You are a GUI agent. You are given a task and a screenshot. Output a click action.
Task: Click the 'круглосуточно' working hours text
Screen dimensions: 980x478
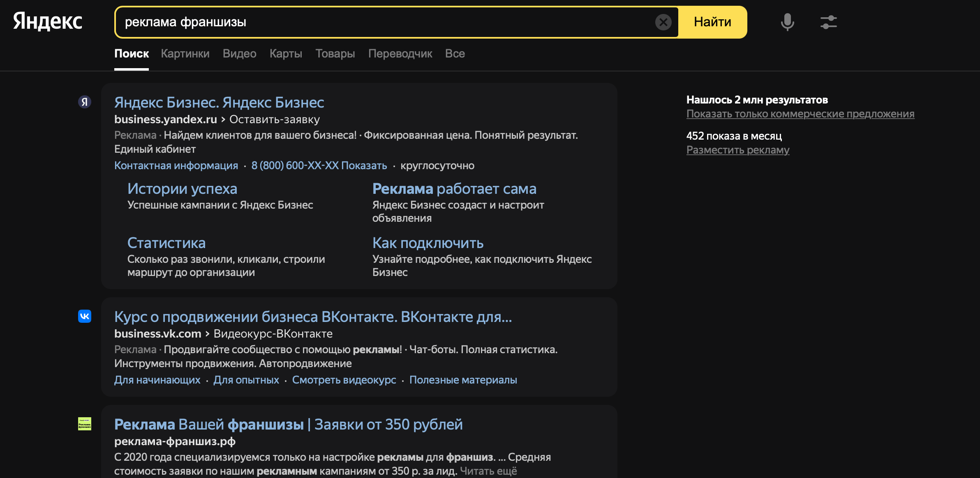tap(437, 165)
